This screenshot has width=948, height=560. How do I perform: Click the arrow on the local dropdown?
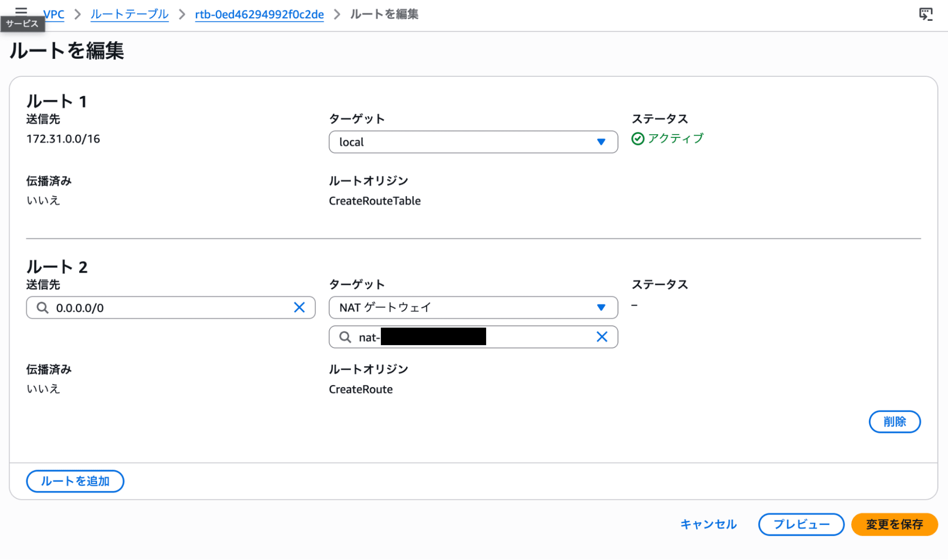601,142
